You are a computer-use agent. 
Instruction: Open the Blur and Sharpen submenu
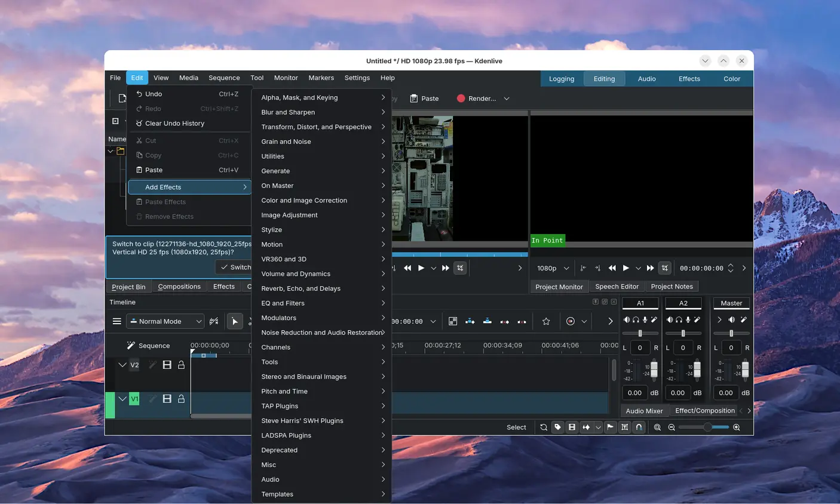(x=322, y=112)
